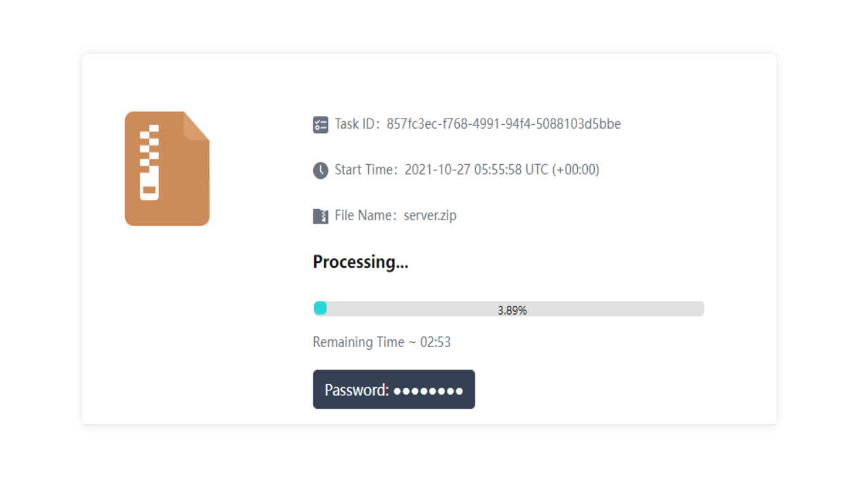Click the clock icon beside Start Time
Viewport: 868px width, 488px height.
321,170
